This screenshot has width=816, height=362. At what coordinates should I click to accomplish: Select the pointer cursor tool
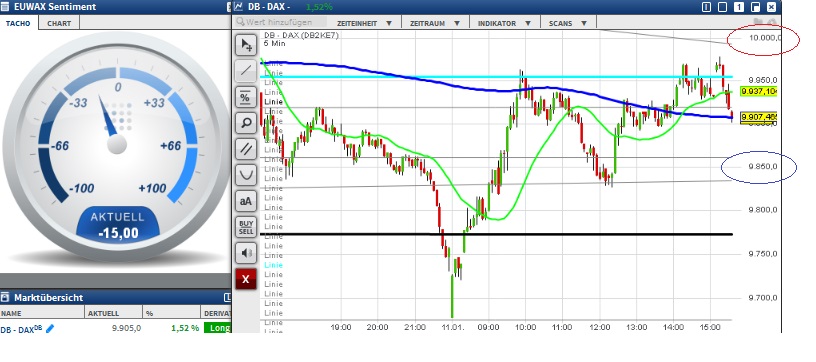pyautogui.click(x=246, y=45)
